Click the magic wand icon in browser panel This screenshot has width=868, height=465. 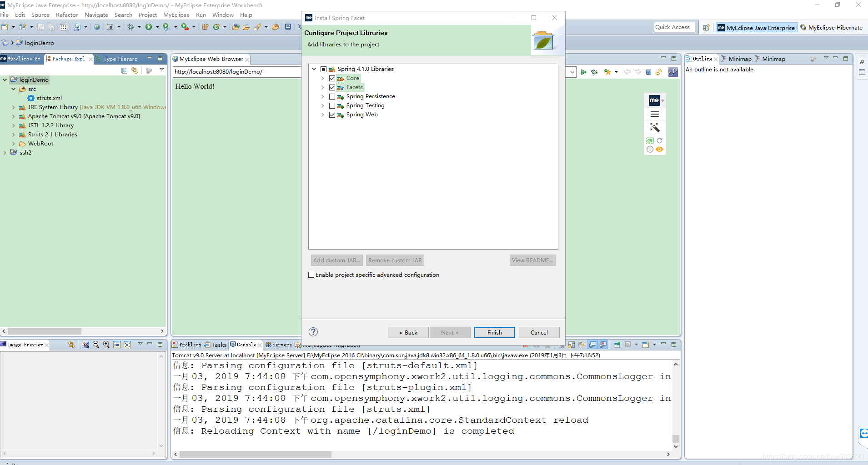(655, 127)
